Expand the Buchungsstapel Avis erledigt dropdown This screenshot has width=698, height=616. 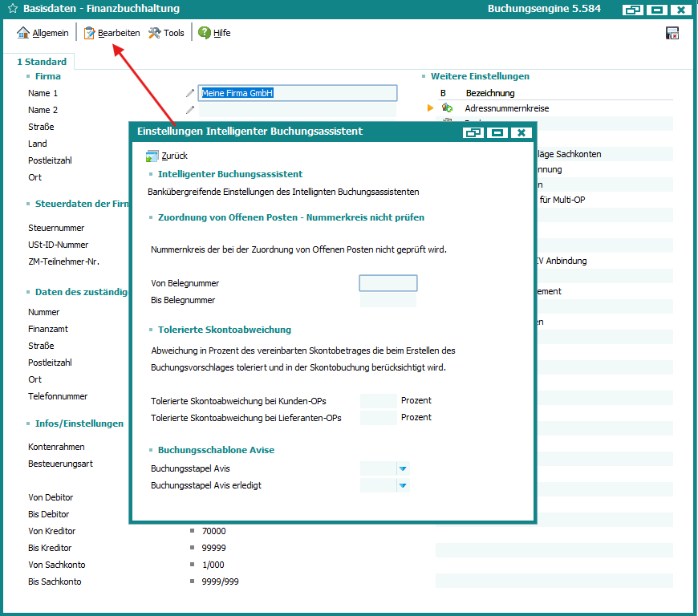403,485
